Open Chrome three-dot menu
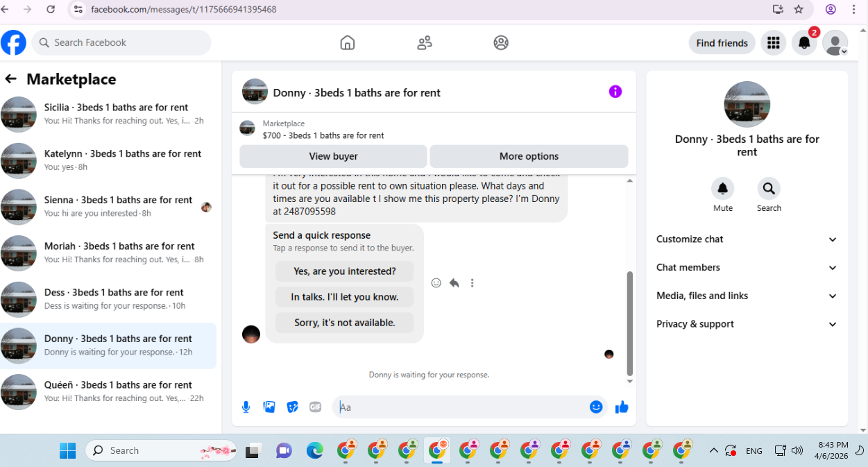Image resolution: width=868 pixels, height=467 pixels. tap(853, 10)
